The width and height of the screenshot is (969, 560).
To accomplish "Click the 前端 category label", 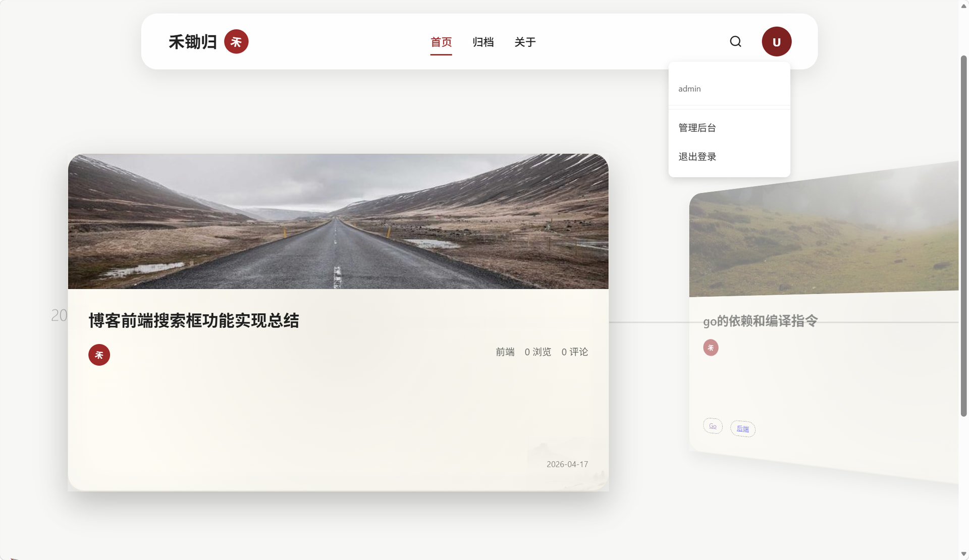I will tap(505, 352).
